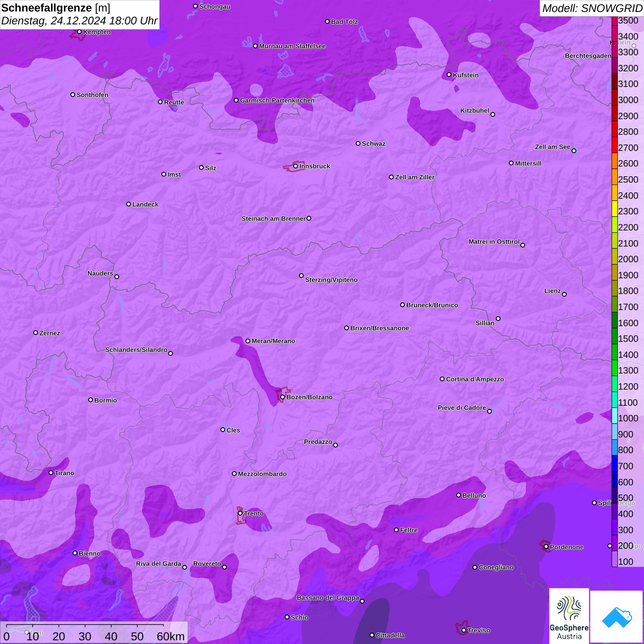Click the green 1500 legend swatch

[615, 336]
